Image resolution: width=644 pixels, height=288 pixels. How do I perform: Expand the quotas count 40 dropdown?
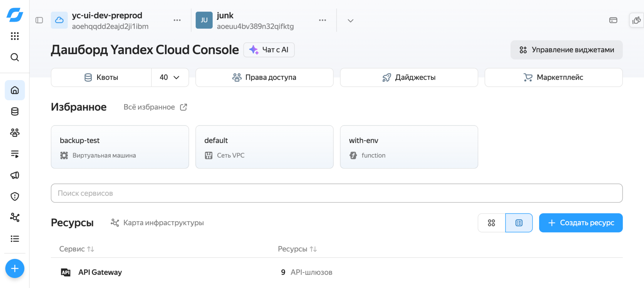[170, 77]
